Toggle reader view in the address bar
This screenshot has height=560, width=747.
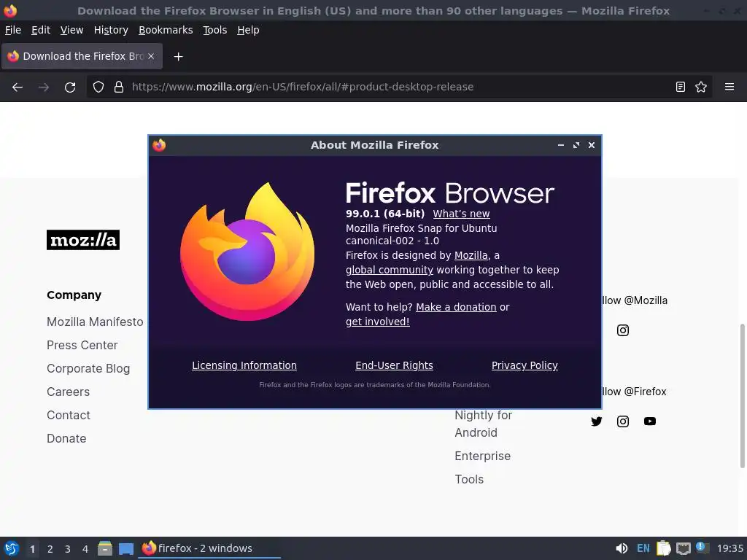click(x=681, y=87)
